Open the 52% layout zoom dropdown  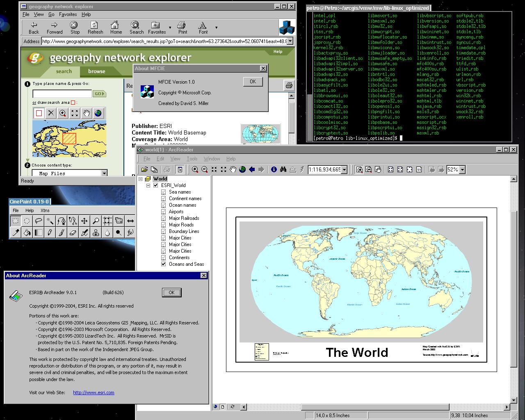point(462,169)
